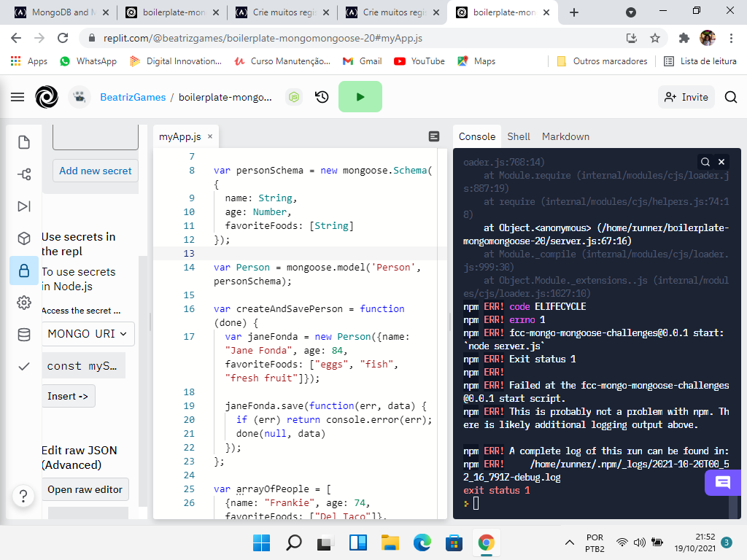Open the version history panel

322,96
